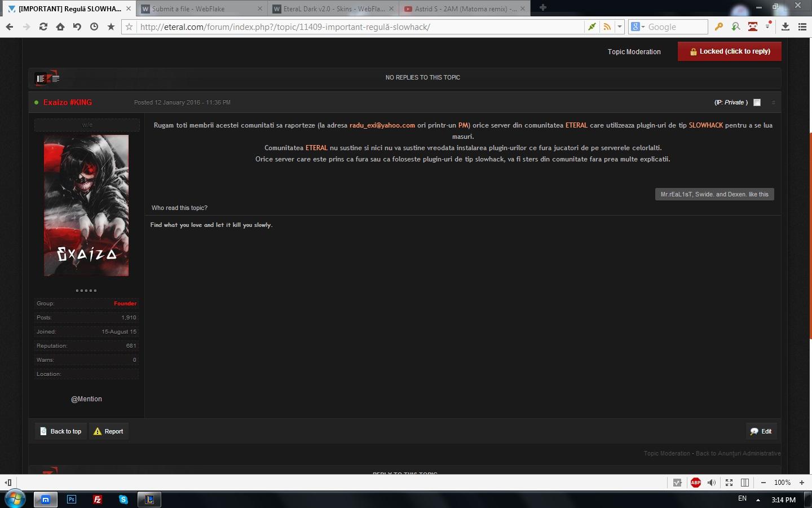Screen dimensions: 812x508
Task: Reload the page with the refresh icon
Action: (43, 27)
